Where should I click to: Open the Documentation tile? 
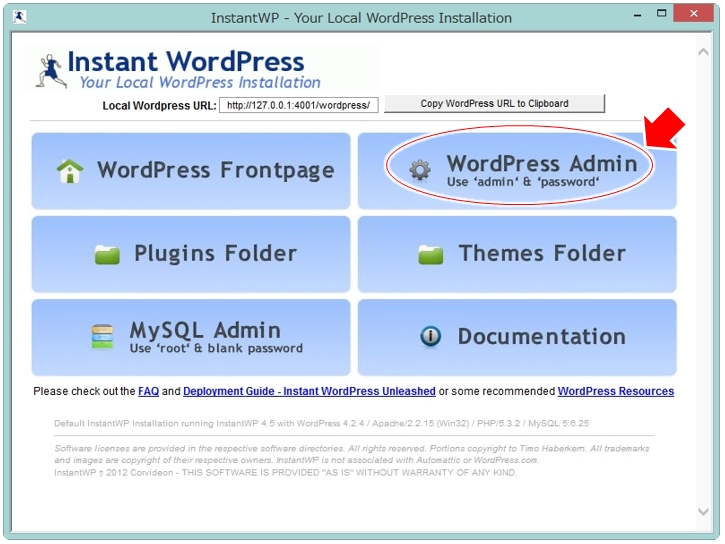[517, 337]
